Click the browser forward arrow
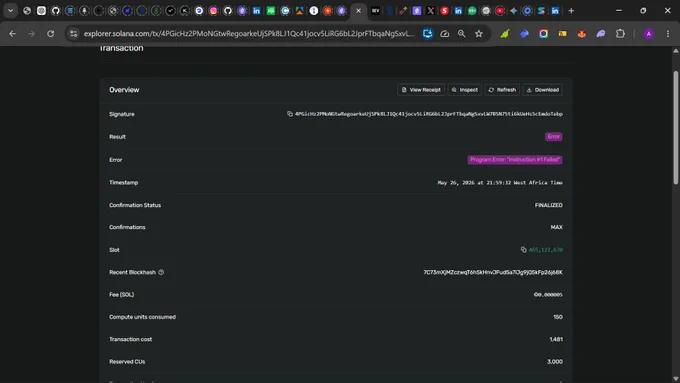 pyautogui.click(x=31, y=33)
